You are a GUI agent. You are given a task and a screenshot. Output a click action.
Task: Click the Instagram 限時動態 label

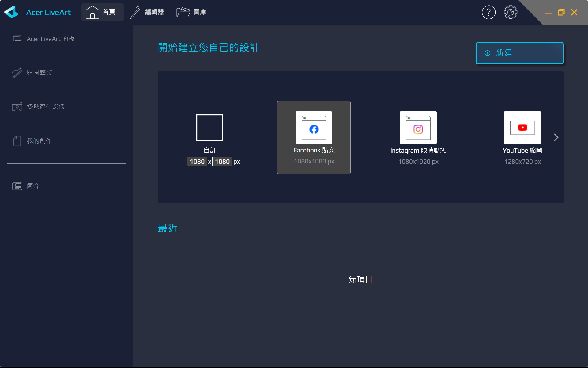tap(418, 151)
